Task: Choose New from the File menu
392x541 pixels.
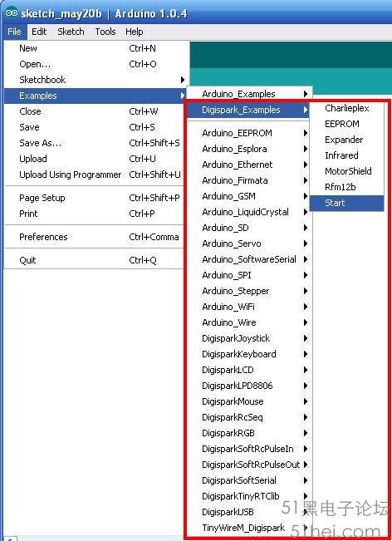Action: coord(95,48)
